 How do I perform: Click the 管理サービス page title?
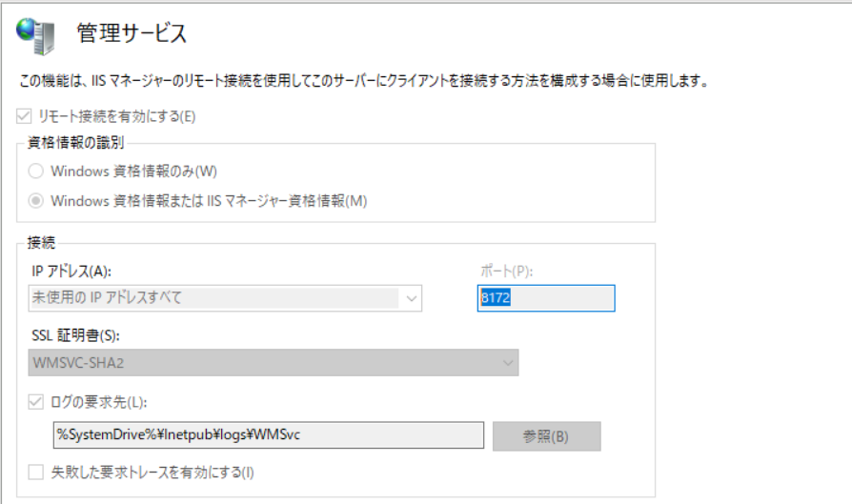point(132,33)
